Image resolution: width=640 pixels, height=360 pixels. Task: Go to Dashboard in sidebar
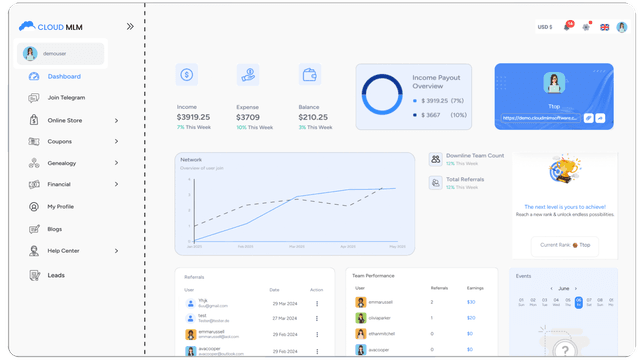[x=64, y=76]
